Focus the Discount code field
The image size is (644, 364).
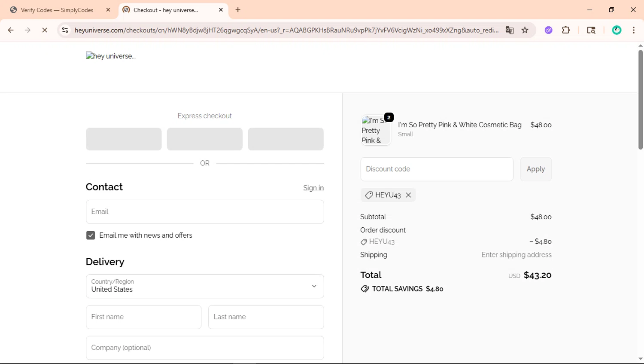click(437, 169)
